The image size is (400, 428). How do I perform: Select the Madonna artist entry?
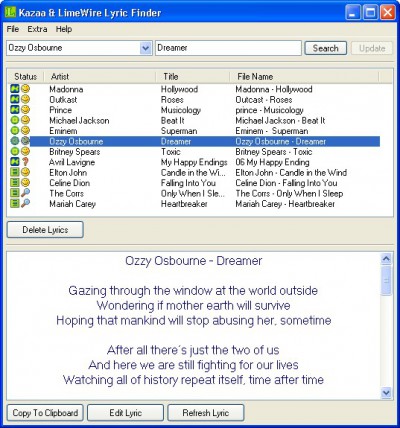tap(66, 89)
